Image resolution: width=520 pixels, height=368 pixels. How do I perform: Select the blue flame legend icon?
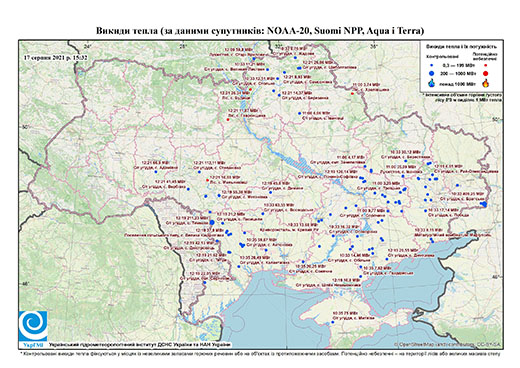(432, 83)
